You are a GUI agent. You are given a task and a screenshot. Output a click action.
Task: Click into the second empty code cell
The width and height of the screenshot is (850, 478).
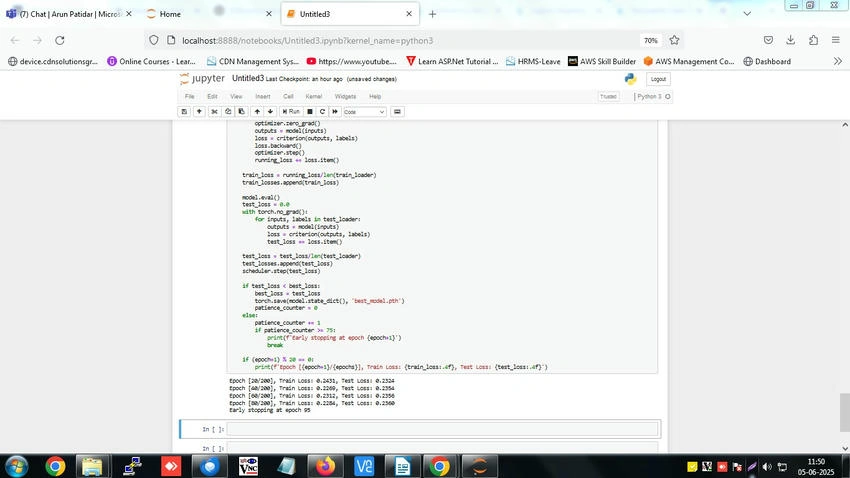click(442, 448)
